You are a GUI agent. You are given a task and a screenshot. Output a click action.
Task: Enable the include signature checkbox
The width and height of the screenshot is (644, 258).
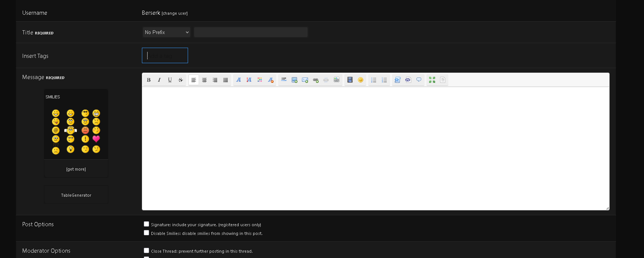(146, 224)
